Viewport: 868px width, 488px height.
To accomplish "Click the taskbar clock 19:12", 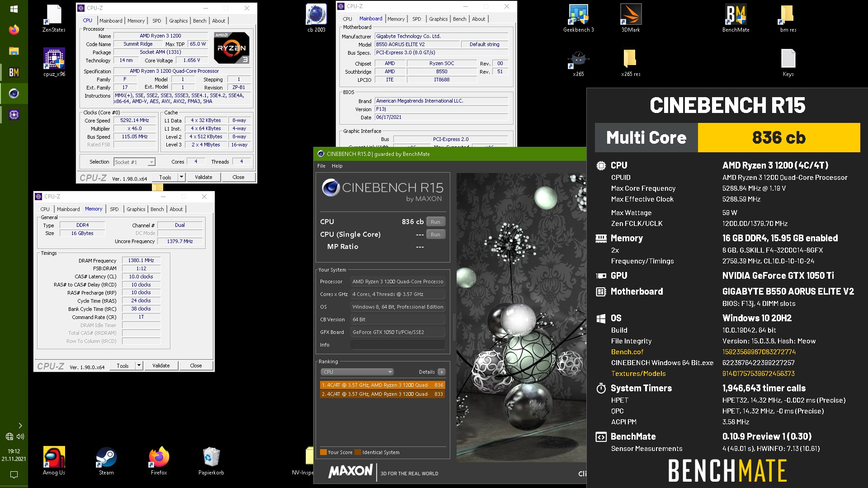I will point(14,451).
